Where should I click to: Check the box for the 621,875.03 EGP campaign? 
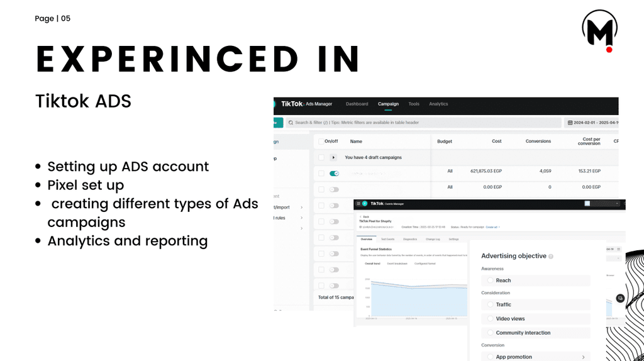point(321,174)
